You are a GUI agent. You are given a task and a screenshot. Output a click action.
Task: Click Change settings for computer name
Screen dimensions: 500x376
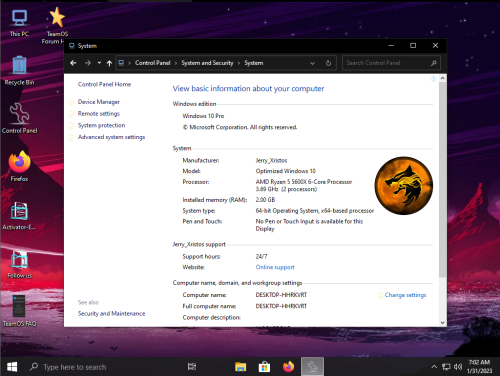pos(405,295)
